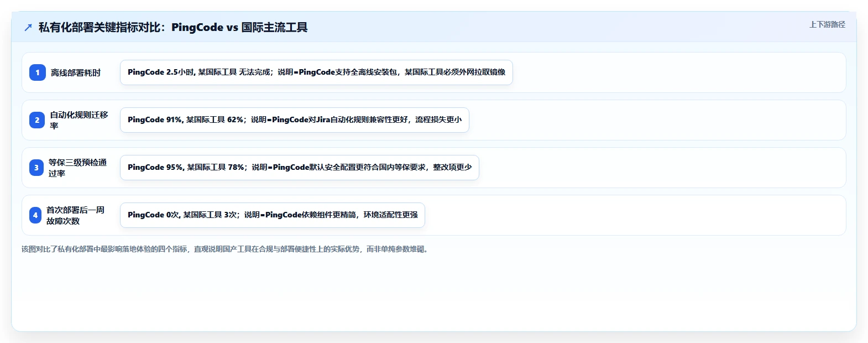This screenshot has height=343, width=868.
Task: Click the box reading PingCode 2.5小时
Action: (x=316, y=72)
